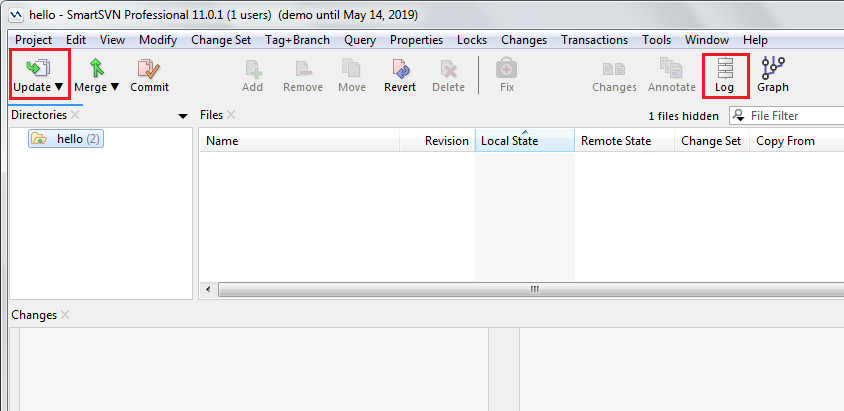844x411 pixels.
Task: Select the hello directory in tree
Action: tap(69, 139)
